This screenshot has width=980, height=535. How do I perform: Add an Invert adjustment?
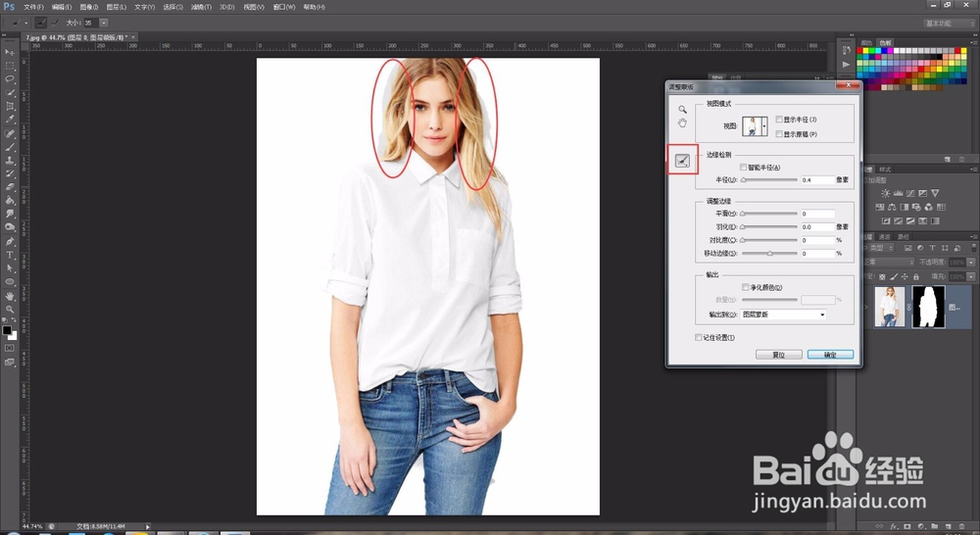point(886,220)
